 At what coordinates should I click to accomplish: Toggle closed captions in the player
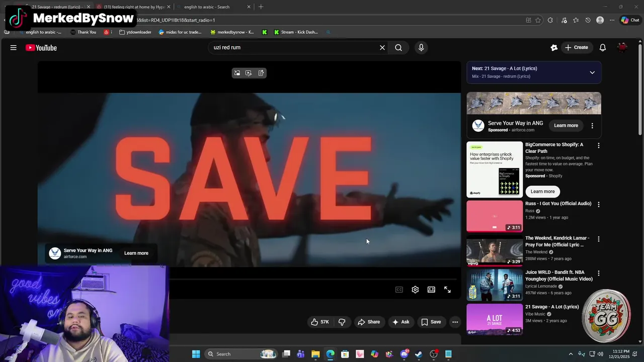399,290
